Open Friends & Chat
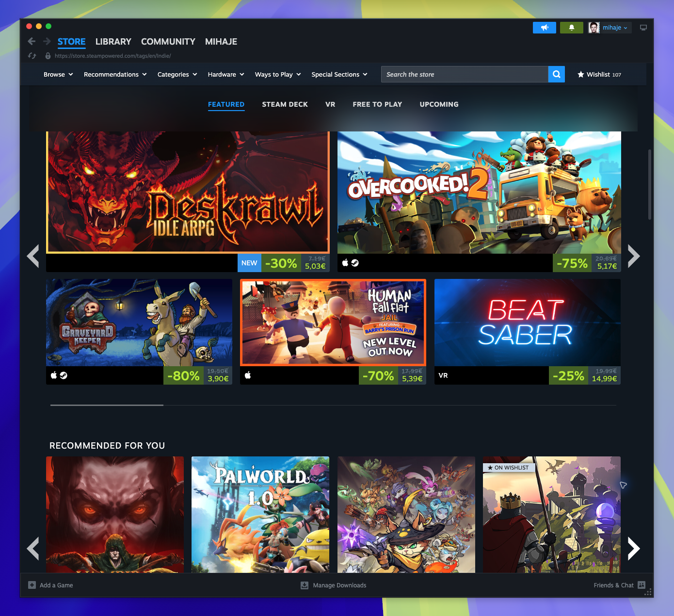The image size is (674, 616). tap(613, 585)
